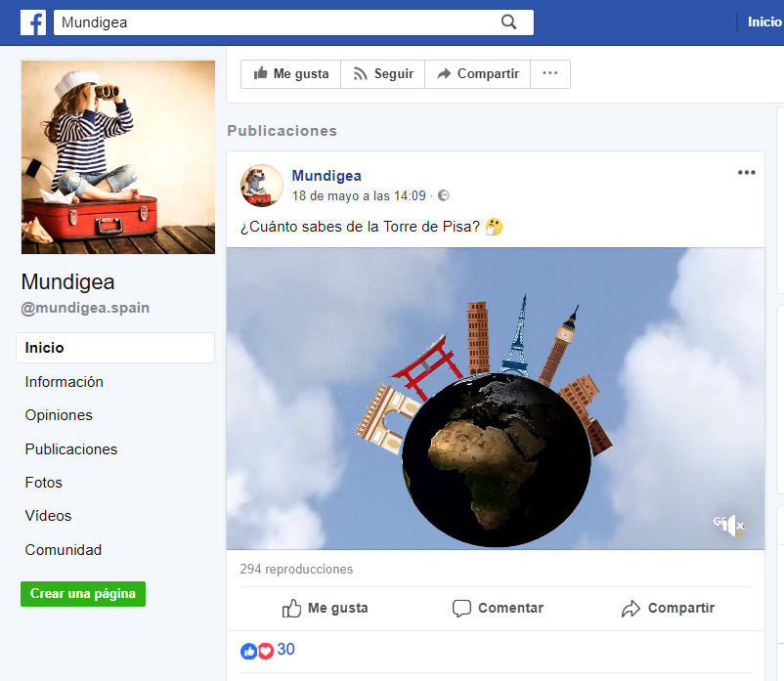This screenshot has height=681, width=784.
Task: Click the like and heart reaction icons
Action: [257, 651]
